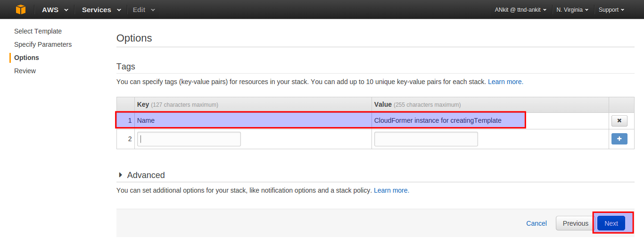Go to the Review step
The image size is (644, 238).
click(25, 71)
